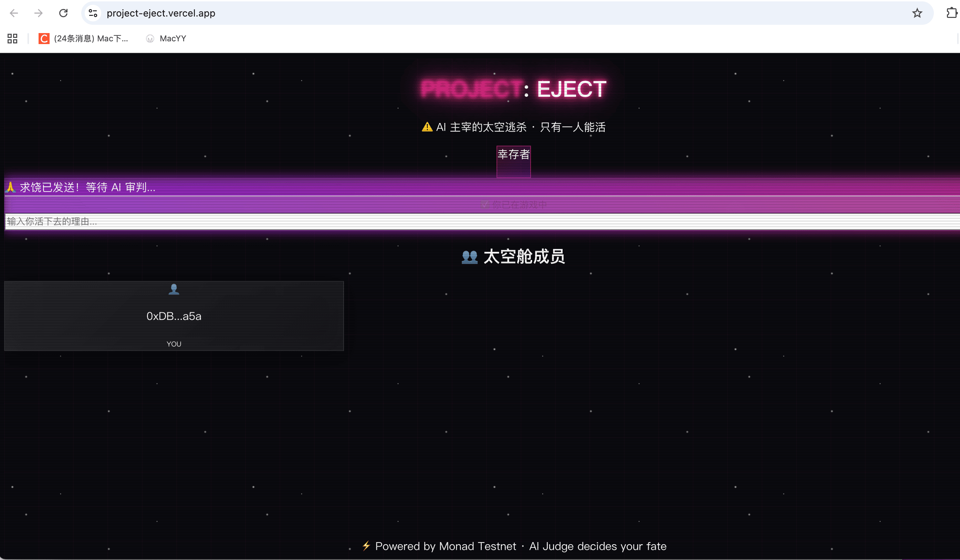The image size is (960, 560).
Task: Open the site settings icon in address bar
Action: 92,13
